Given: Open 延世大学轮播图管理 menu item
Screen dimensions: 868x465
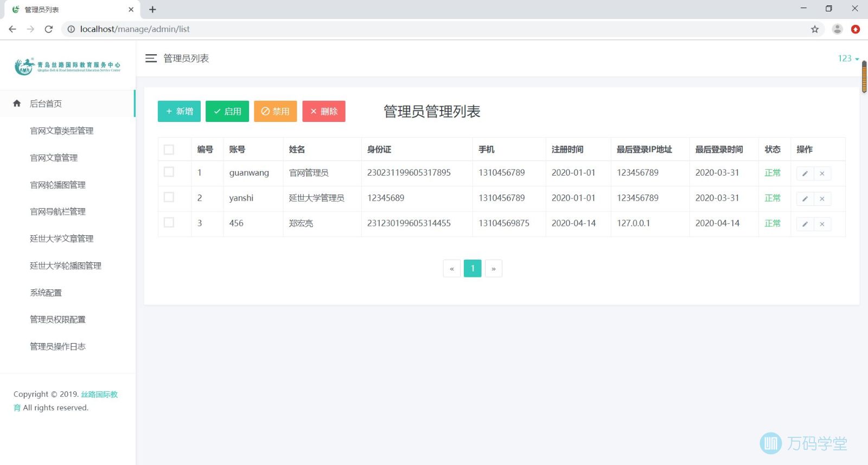Looking at the screenshot, I should coord(66,266).
